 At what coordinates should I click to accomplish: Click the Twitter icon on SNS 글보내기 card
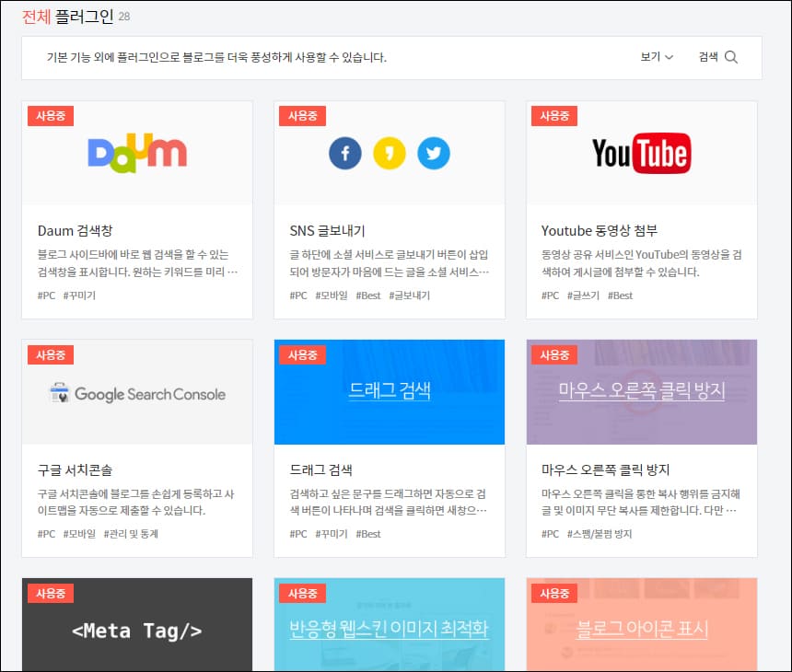[x=433, y=153]
